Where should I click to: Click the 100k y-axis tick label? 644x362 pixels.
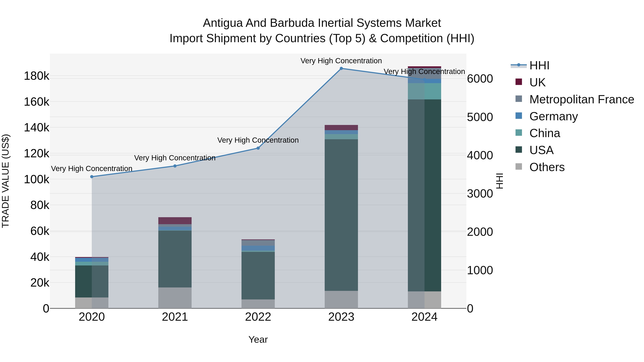point(36,179)
